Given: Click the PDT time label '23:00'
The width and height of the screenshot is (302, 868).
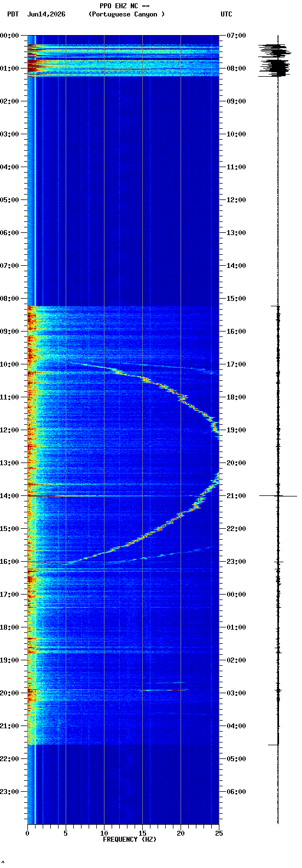Looking at the screenshot, I should (9, 792).
